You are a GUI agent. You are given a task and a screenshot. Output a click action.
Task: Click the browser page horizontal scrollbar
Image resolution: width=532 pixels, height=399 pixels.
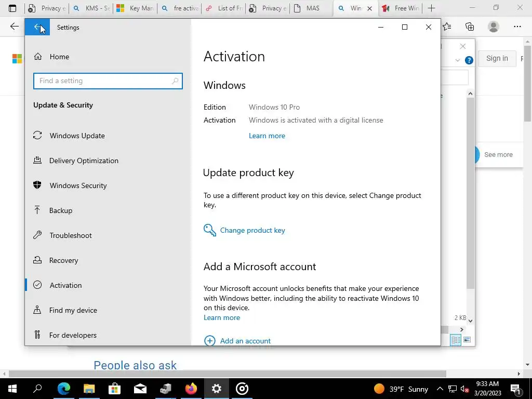coord(228,374)
